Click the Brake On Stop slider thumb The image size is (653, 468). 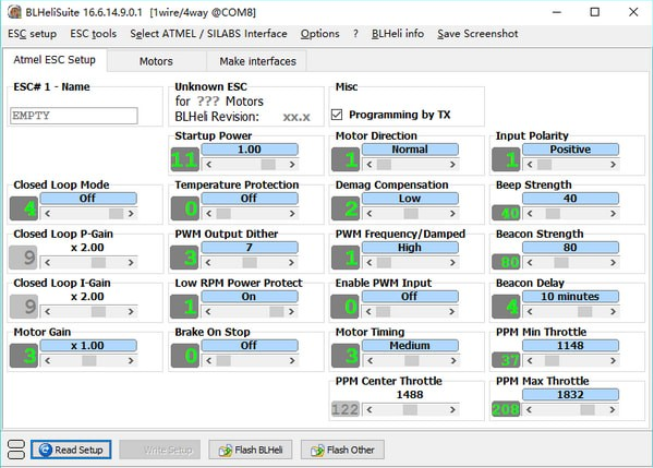[x=224, y=361]
